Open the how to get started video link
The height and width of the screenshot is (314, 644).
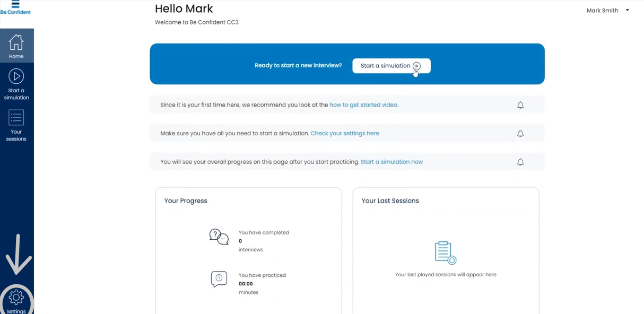[363, 105]
